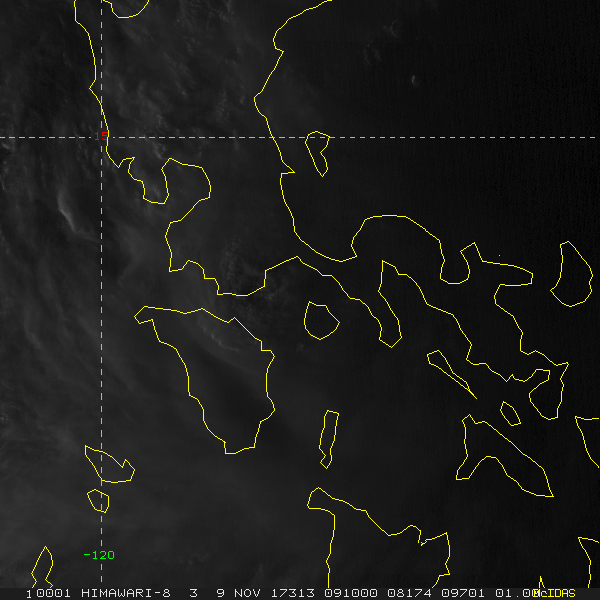Image resolution: width=600 pixels, height=600 pixels.
Task: Click inside the small Marinduque island outline
Action: pyautogui.click(x=321, y=321)
